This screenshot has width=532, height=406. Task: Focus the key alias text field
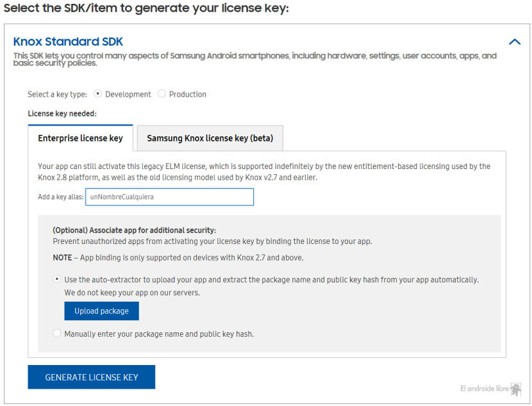169,197
